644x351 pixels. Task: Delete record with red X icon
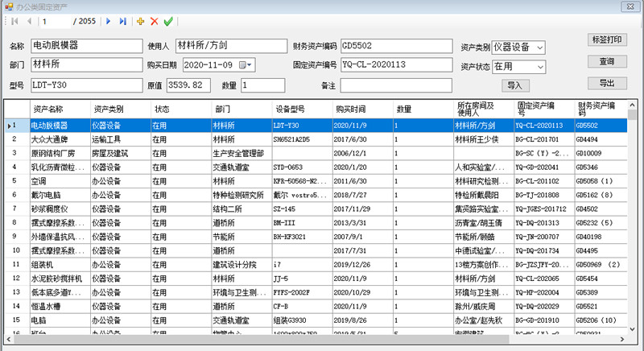(155, 22)
